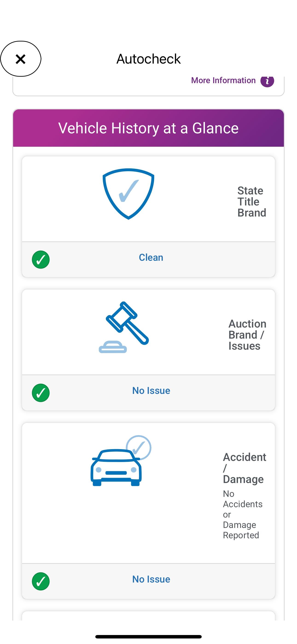Tap the Vehicle History at a Glance header

(148, 128)
